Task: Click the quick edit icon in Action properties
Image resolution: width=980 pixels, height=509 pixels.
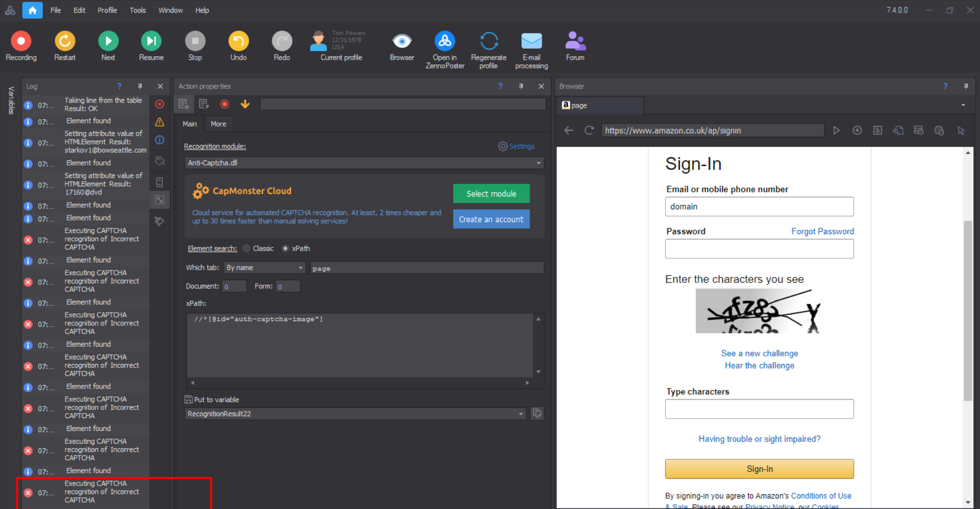Action: [204, 104]
